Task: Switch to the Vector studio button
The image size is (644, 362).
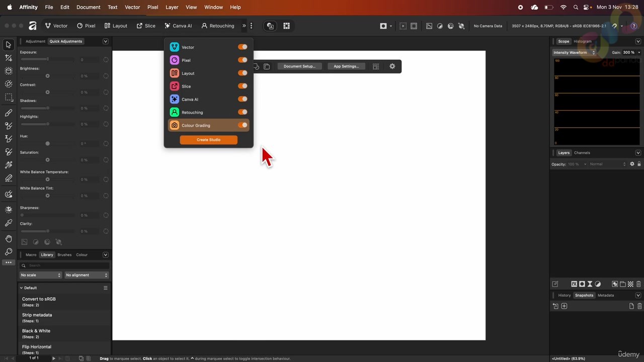Action: tap(56, 26)
